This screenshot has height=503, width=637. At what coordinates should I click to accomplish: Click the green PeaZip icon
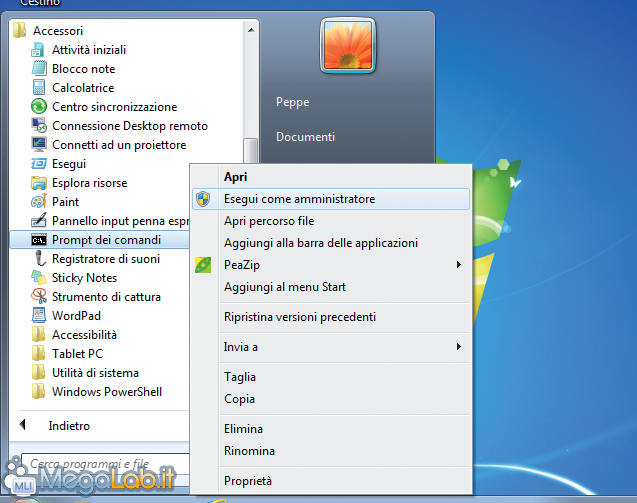pos(203,265)
